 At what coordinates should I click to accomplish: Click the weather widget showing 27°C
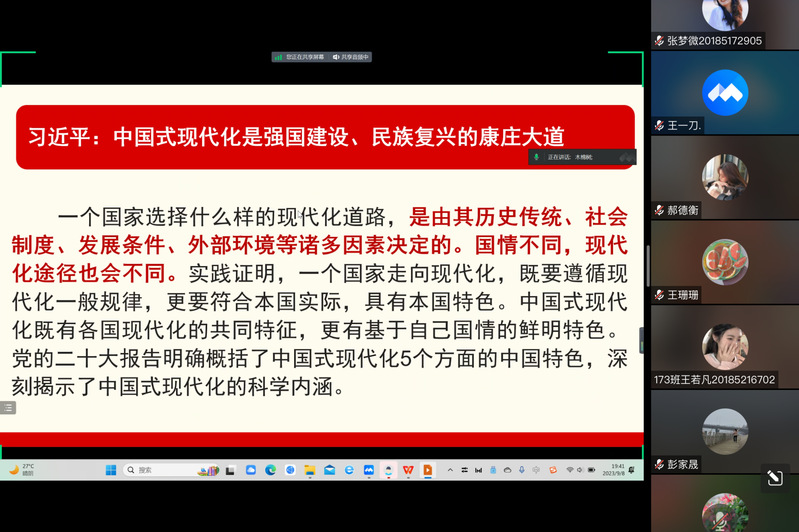click(x=22, y=470)
